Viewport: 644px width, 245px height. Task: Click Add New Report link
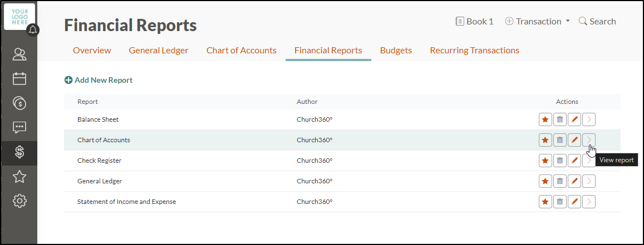coord(99,80)
